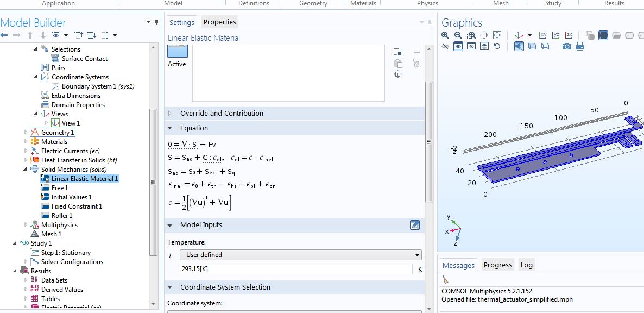This screenshot has height=313, width=644.
Task: Click the temperature value input field
Action: (296, 269)
